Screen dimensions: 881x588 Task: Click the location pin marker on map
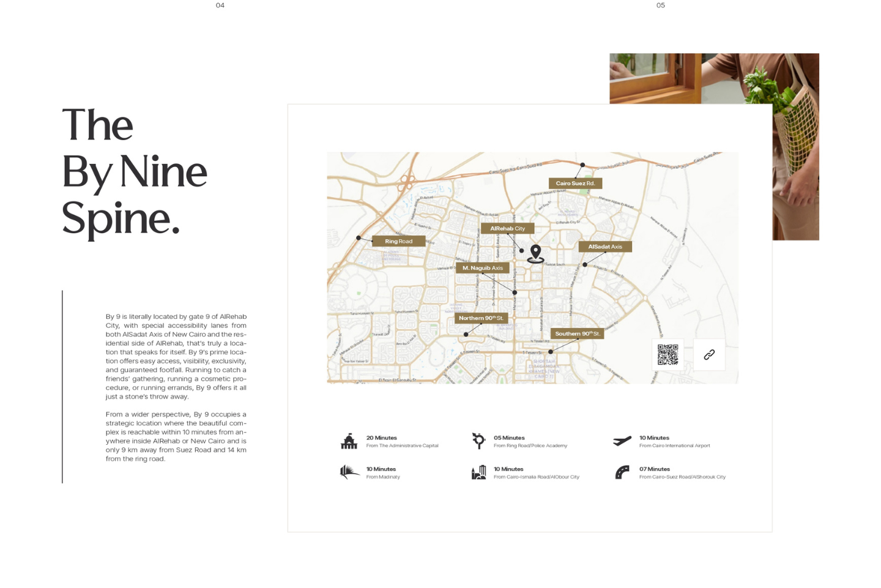tap(536, 253)
